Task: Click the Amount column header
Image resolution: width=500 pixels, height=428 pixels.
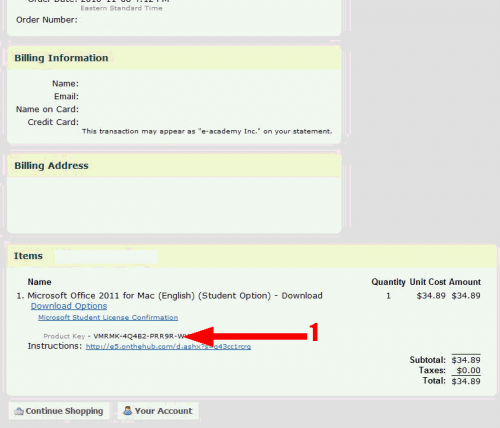Action: (x=465, y=282)
